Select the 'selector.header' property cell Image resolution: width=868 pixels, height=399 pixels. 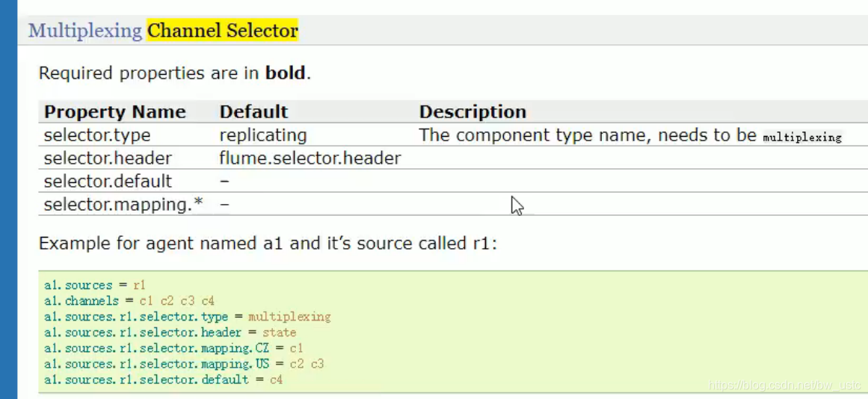click(x=108, y=158)
